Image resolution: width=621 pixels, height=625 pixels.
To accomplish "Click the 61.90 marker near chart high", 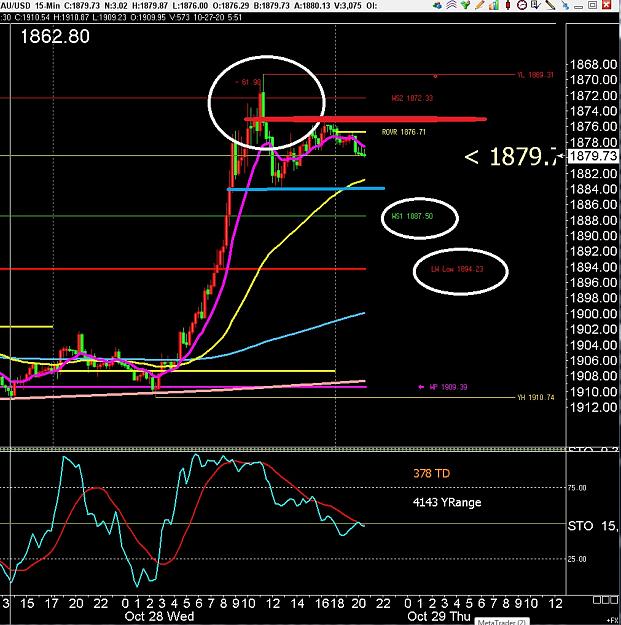I will point(248,82).
